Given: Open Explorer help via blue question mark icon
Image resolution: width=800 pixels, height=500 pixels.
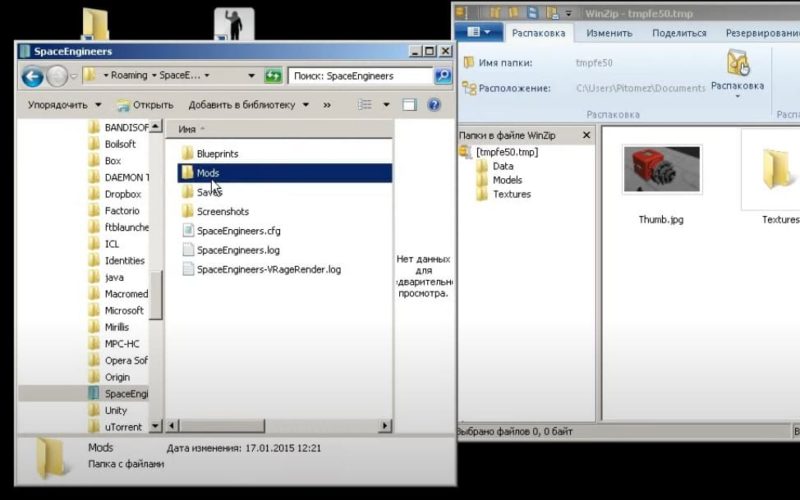Looking at the screenshot, I should click(434, 105).
